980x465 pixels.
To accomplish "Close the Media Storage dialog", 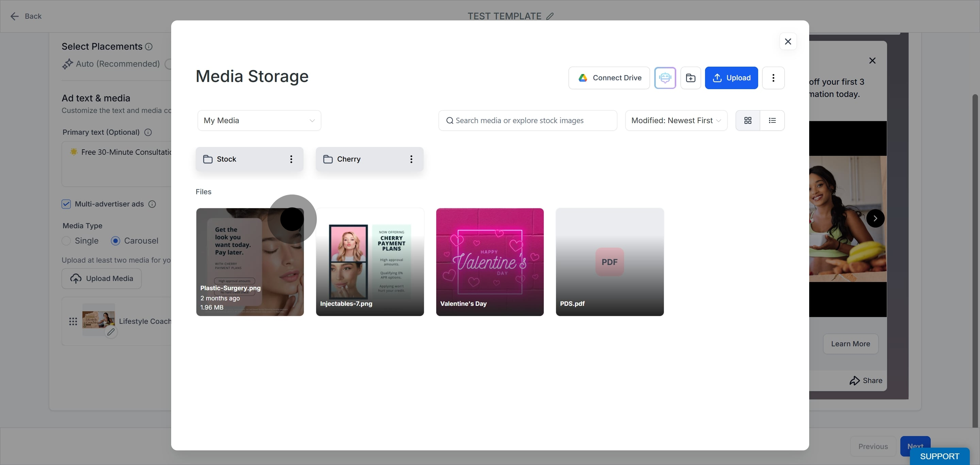I will (x=788, y=41).
